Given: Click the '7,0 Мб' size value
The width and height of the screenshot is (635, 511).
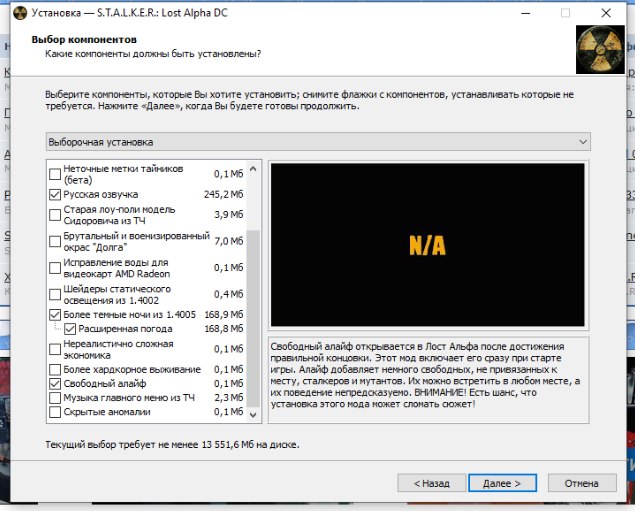Looking at the screenshot, I should (x=229, y=241).
